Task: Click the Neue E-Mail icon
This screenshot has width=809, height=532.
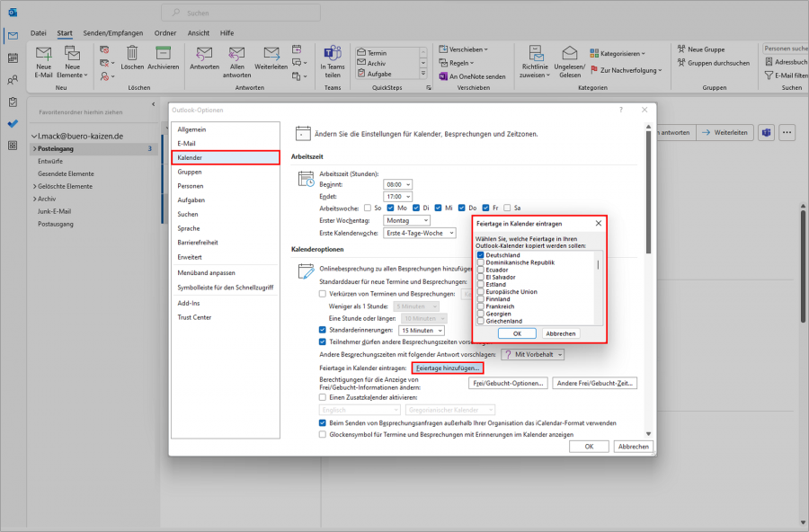Action: click(42, 59)
